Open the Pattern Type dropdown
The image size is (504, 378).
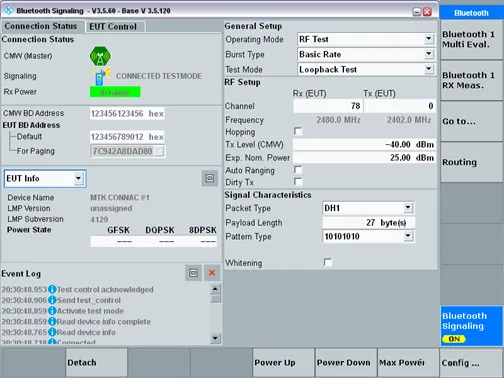(408, 236)
